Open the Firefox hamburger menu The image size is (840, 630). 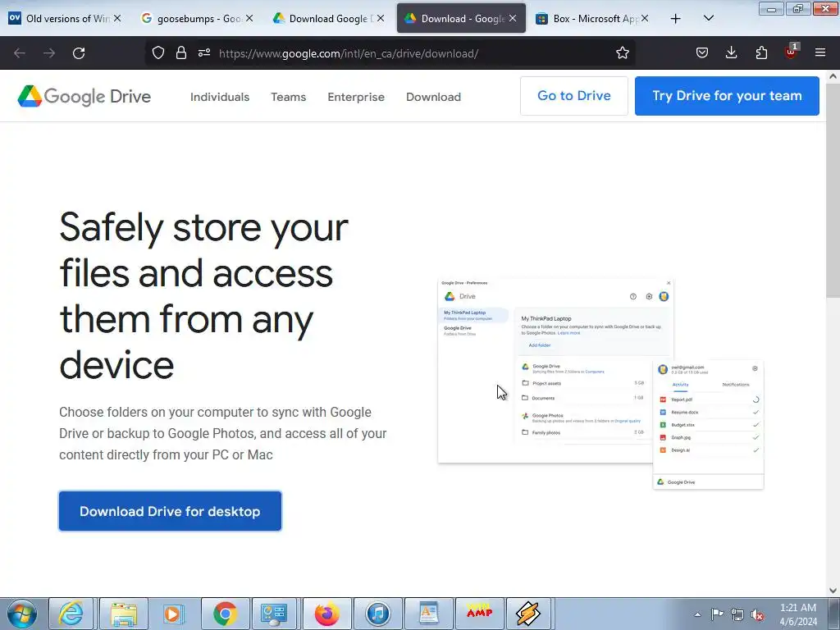pos(820,52)
